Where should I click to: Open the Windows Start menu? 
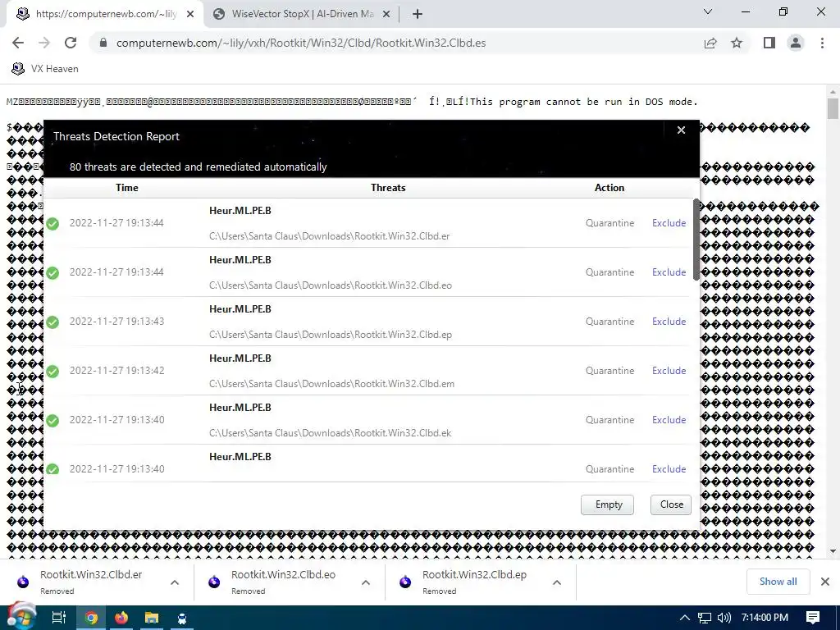pos(21,617)
